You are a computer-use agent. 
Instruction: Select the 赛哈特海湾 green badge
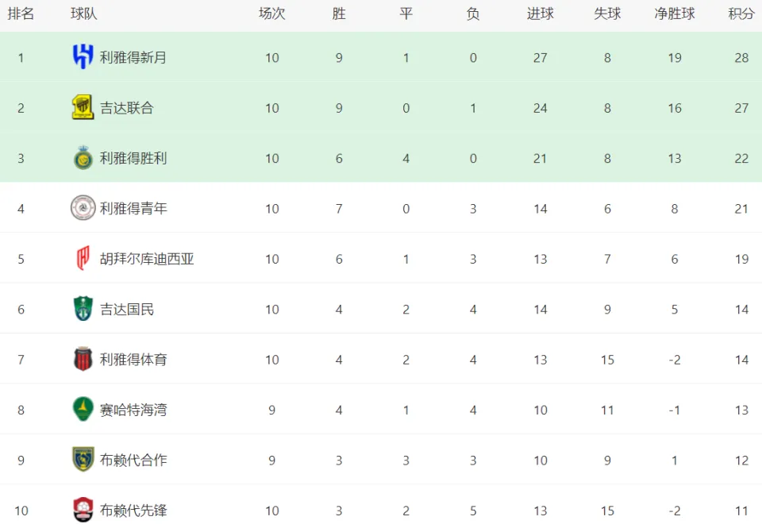[83, 409]
